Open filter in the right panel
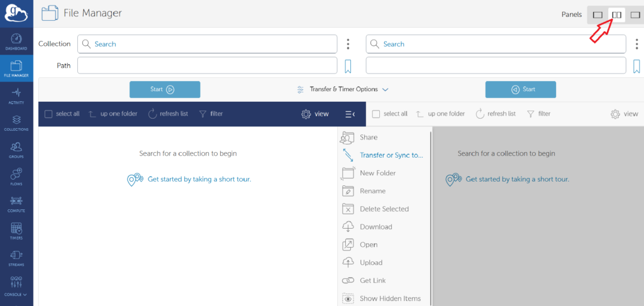This screenshot has height=306, width=644. (538, 114)
